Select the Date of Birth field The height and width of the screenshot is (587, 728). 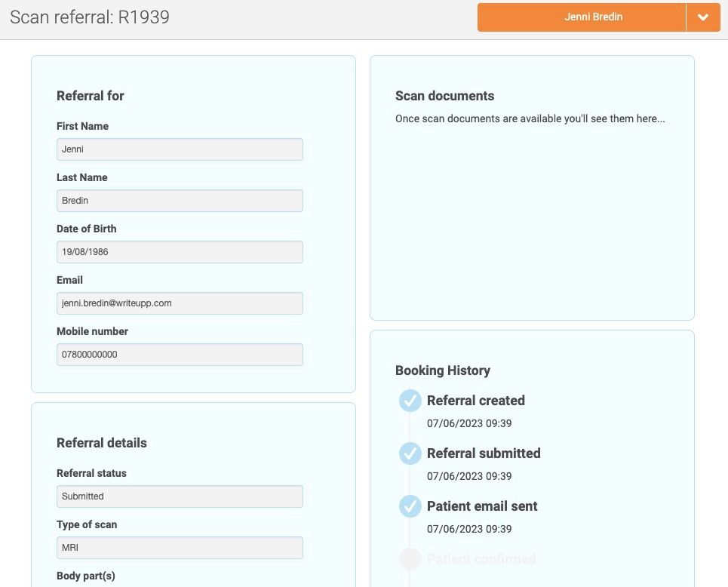[180, 252]
